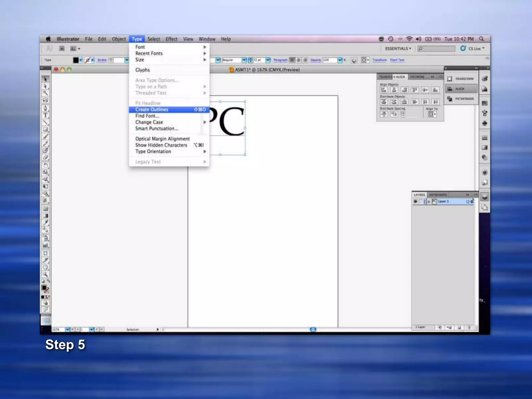The width and height of the screenshot is (532, 399).
Task: Open the Essentials workspace dropdown
Action: (398, 49)
